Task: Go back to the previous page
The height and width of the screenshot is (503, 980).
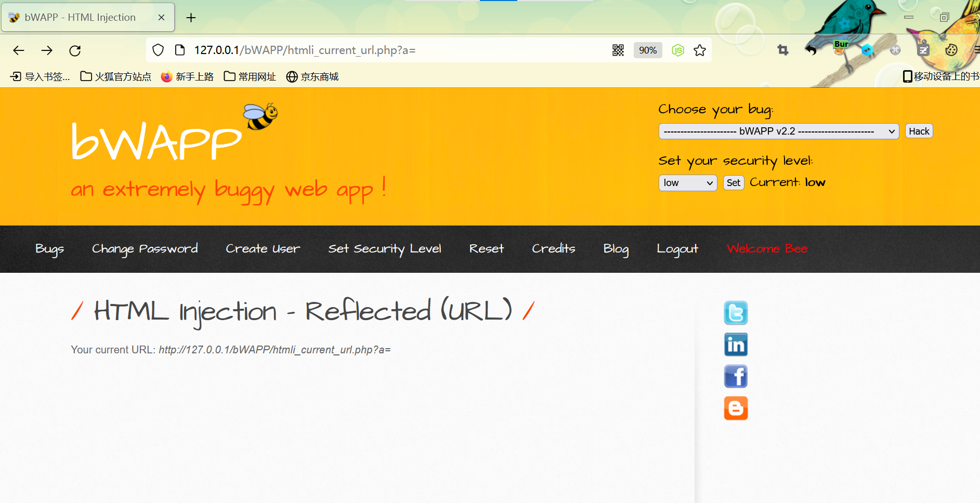Action: [19, 50]
